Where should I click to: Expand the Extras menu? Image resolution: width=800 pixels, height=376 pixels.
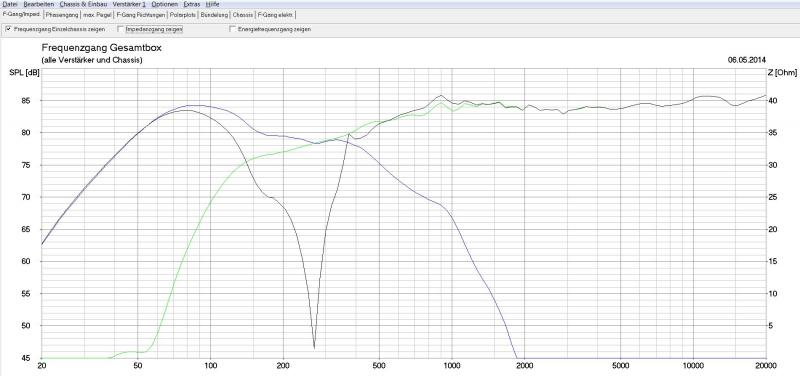point(192,4)
